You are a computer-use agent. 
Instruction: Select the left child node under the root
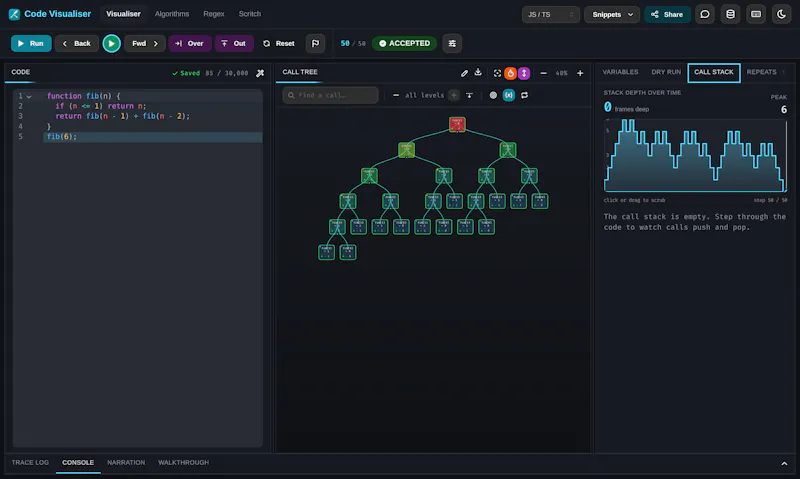406,150
